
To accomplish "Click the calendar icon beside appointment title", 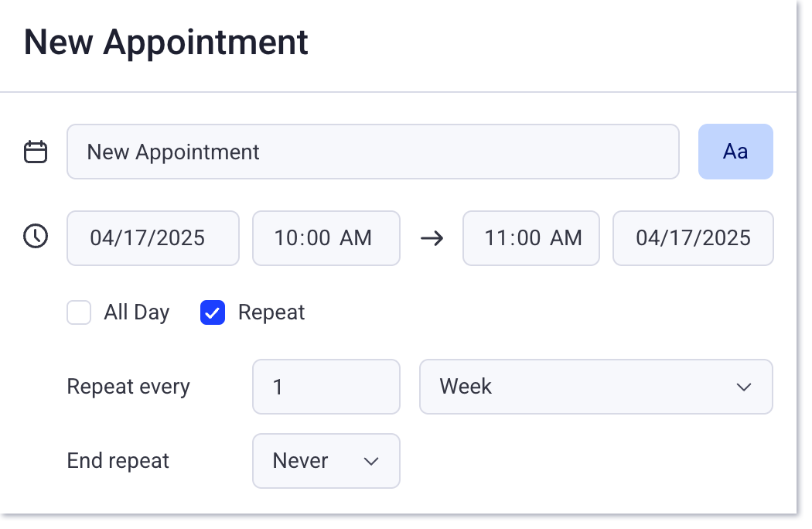I will tap(35, 152).
